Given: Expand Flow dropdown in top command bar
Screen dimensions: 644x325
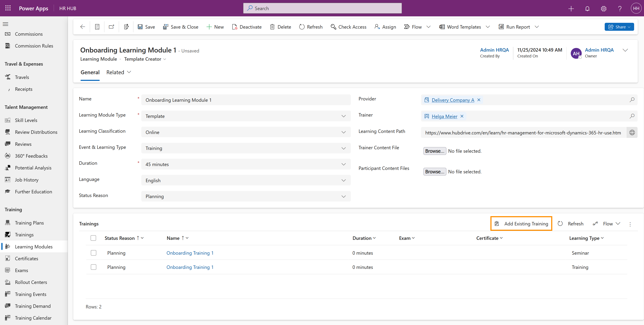Looking at the screenshot, I should click(429, 27).
